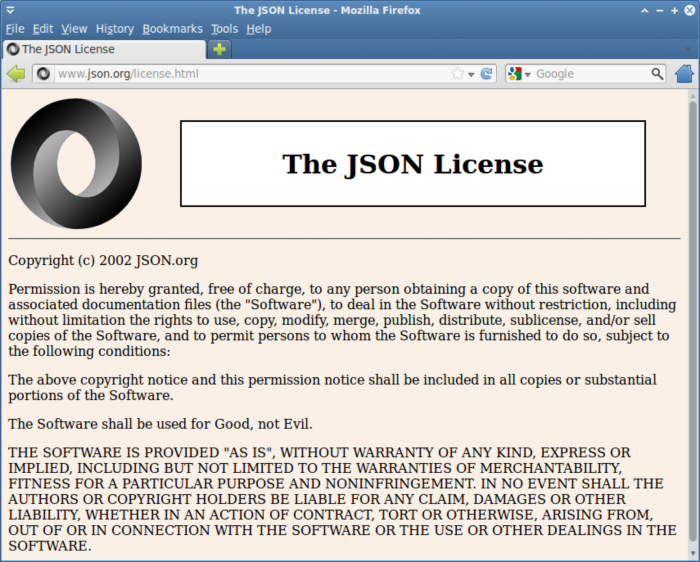This screenshot has height=562, width=700.
Task: Open a new tab with the plus button
Action: point(219,49)
